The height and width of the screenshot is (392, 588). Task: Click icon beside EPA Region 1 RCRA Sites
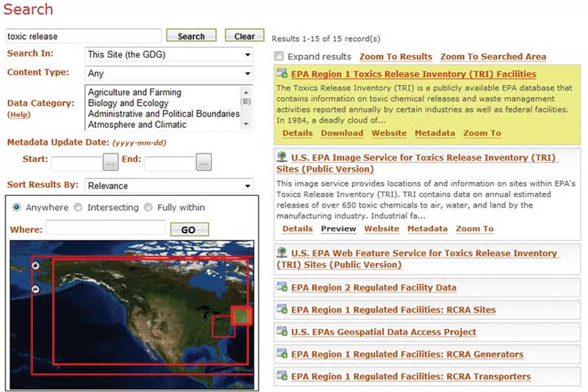[x=282, y=309]
